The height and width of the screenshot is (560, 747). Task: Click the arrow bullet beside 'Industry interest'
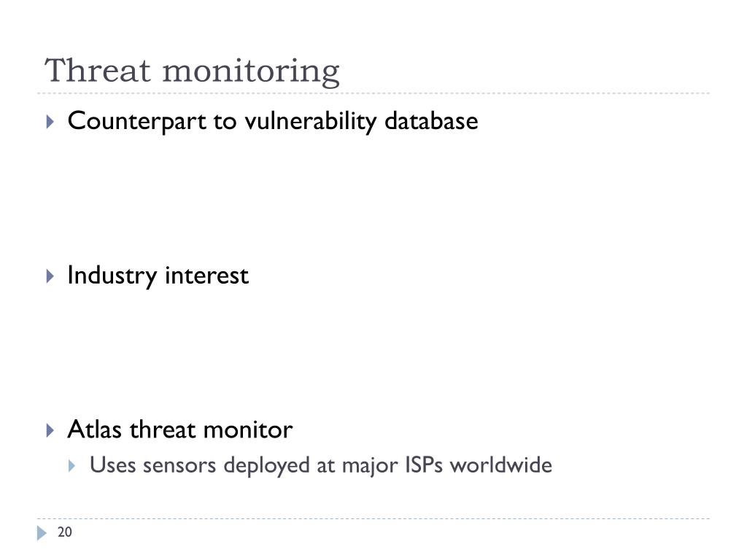[50, 276]
